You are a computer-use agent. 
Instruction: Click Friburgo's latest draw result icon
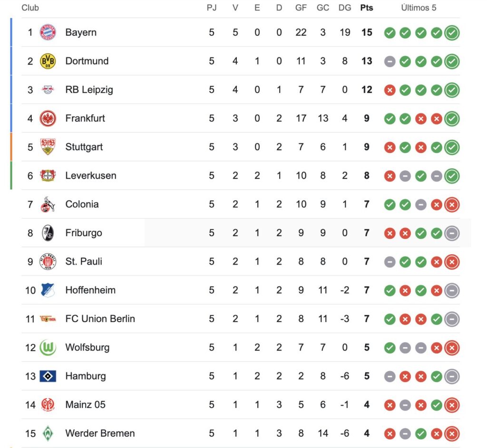[452, 233]
